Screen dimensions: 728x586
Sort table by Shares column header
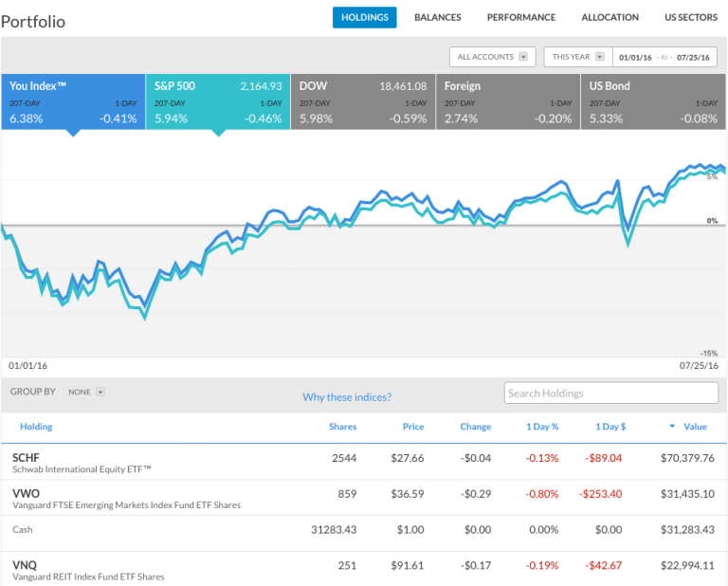[x=342, y=427]
